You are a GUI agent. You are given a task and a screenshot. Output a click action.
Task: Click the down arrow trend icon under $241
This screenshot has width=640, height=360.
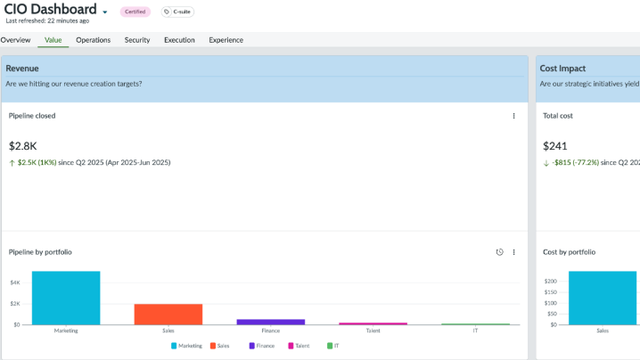[x=546, y=163]
